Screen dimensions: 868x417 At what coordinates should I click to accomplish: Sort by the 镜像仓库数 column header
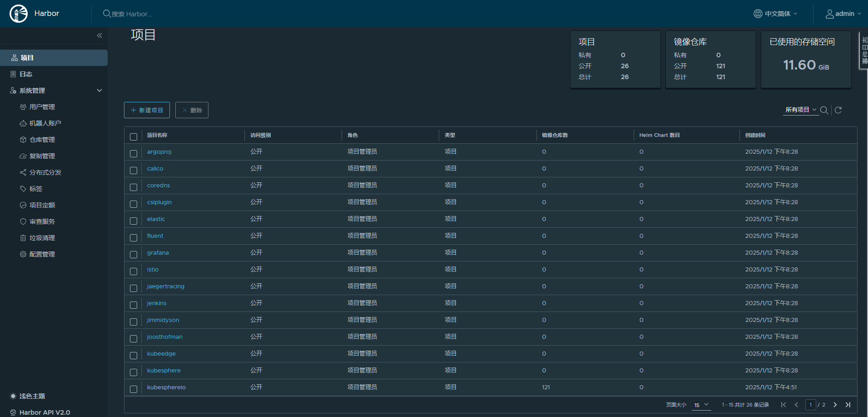555,135
